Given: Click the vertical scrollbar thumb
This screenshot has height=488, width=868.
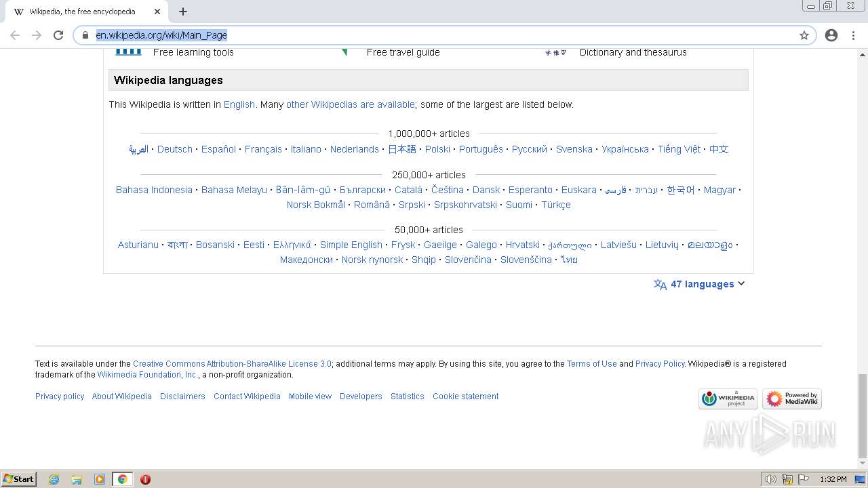Looking at the screenshot, I should [862, 416].
